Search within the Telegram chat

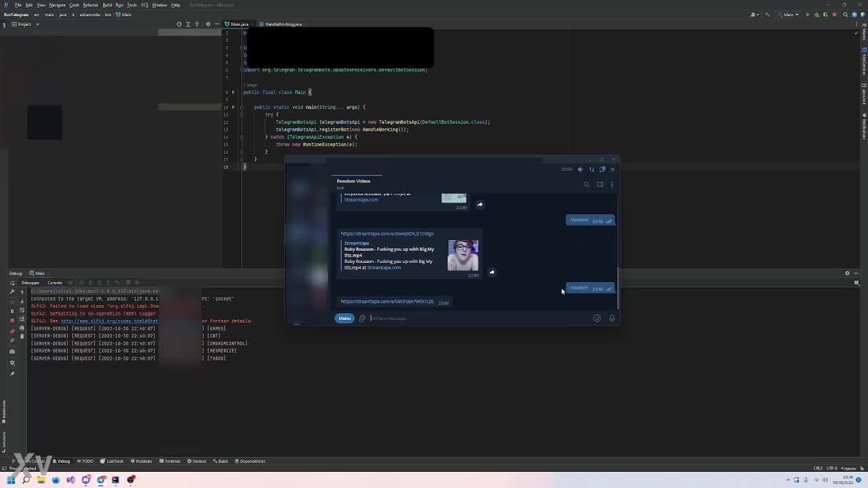tap(587, 184)
